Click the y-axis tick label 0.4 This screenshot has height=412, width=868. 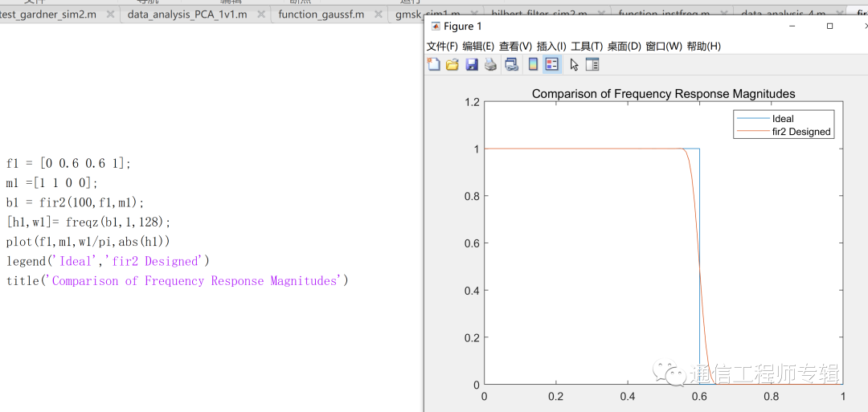(x=471, y=290)
